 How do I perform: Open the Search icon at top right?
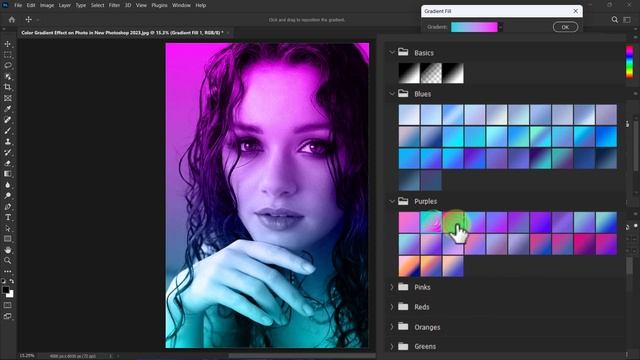coord(614,20)
